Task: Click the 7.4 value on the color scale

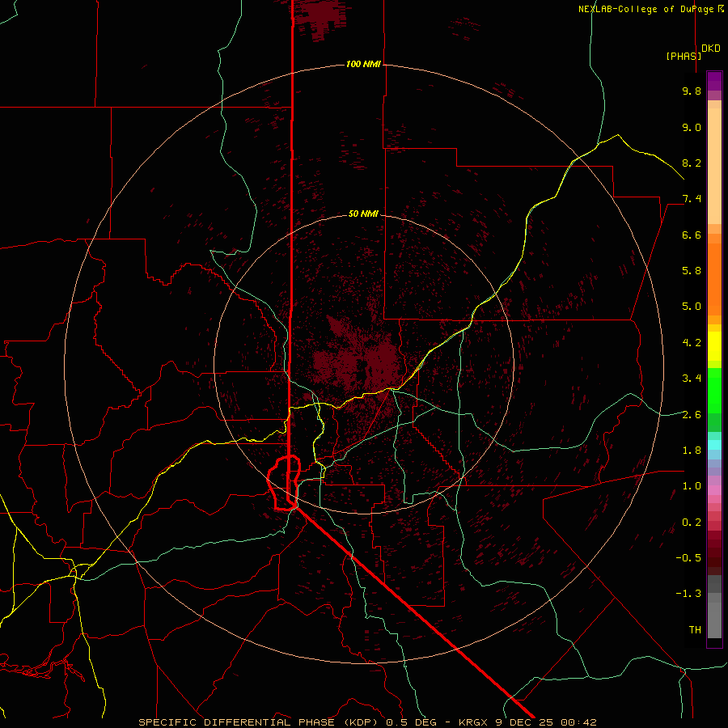Action: [x=692, y=199]
